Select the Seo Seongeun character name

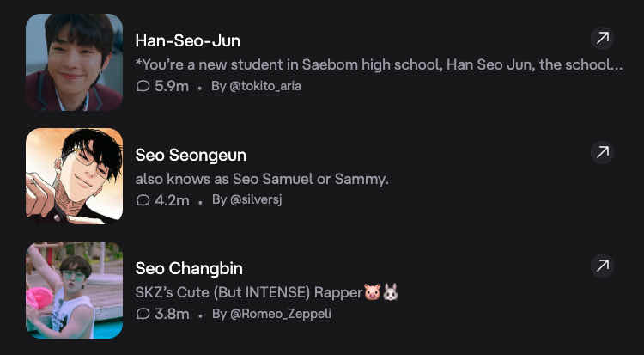(191, 156)
